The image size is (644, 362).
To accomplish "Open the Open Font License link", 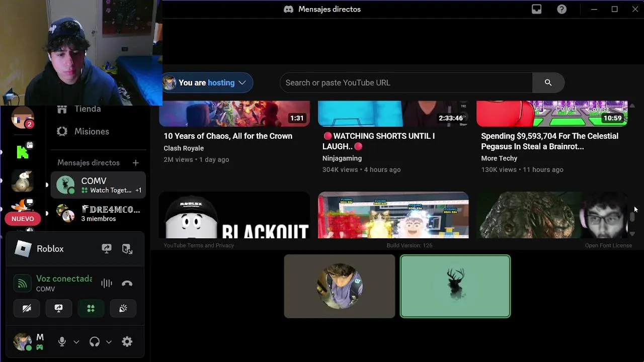I will (608, 245).
